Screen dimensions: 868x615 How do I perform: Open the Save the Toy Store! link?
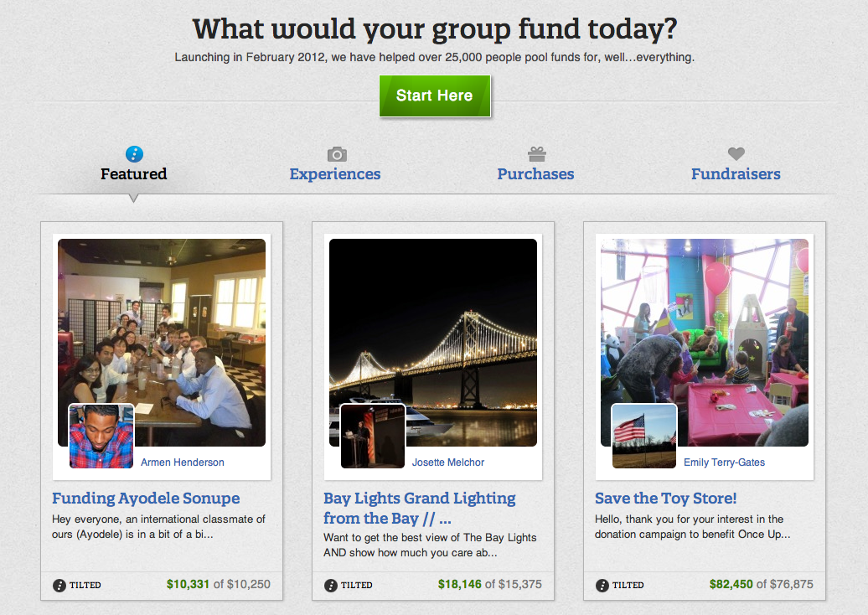point(665,499)
